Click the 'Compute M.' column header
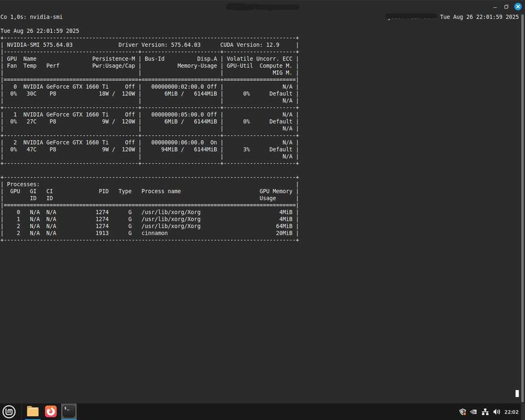Screen dimensions: 525x420 (275, 65)
